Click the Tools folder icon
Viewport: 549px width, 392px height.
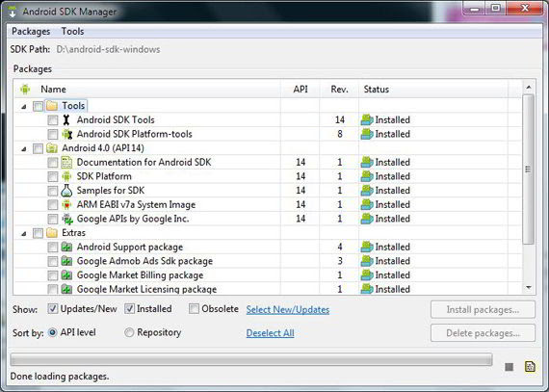[52, 106]
